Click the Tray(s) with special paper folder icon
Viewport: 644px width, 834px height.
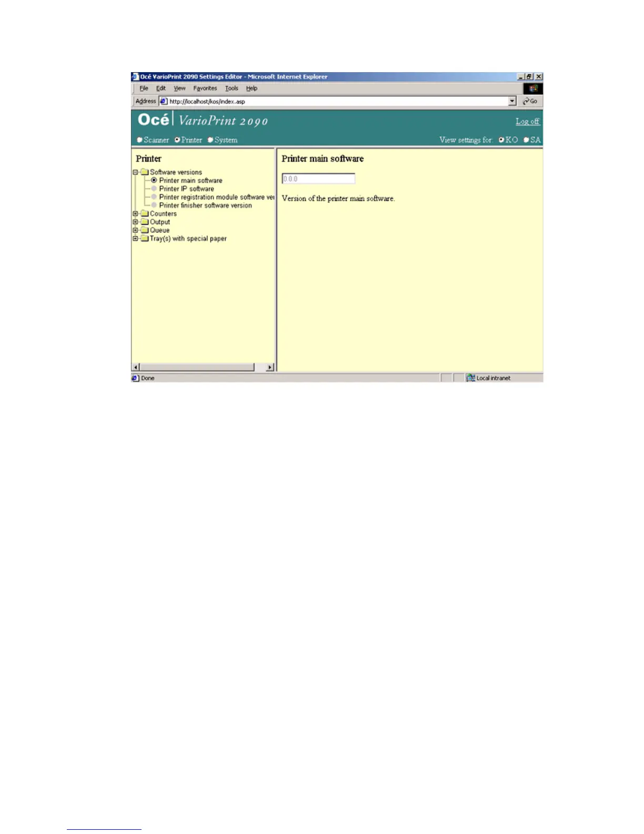[x=145, y=239]
